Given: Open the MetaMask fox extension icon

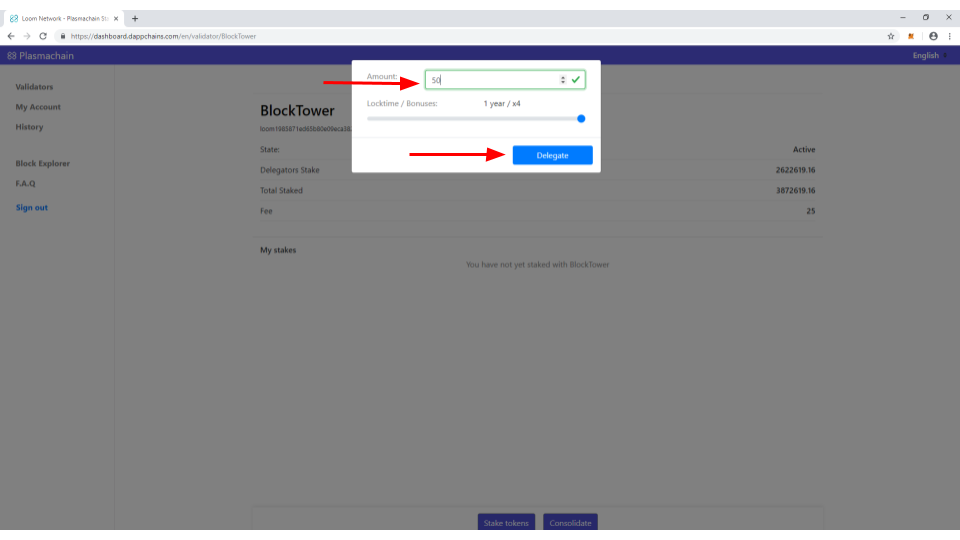Looking at the screenshot, I should click(x=911, y=36).
